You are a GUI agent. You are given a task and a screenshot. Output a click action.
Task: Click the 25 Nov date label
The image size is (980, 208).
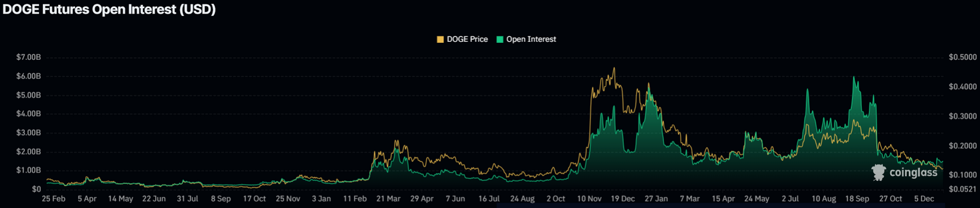288,199
